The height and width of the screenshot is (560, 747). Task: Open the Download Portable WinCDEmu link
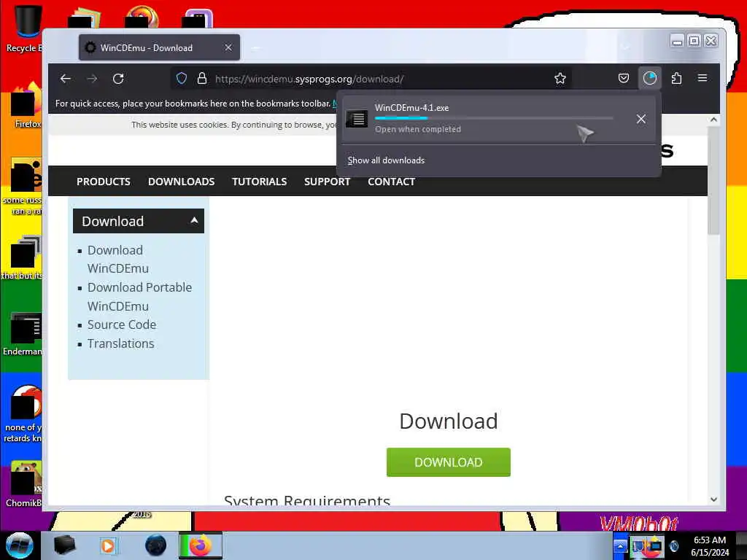(139, 297)
